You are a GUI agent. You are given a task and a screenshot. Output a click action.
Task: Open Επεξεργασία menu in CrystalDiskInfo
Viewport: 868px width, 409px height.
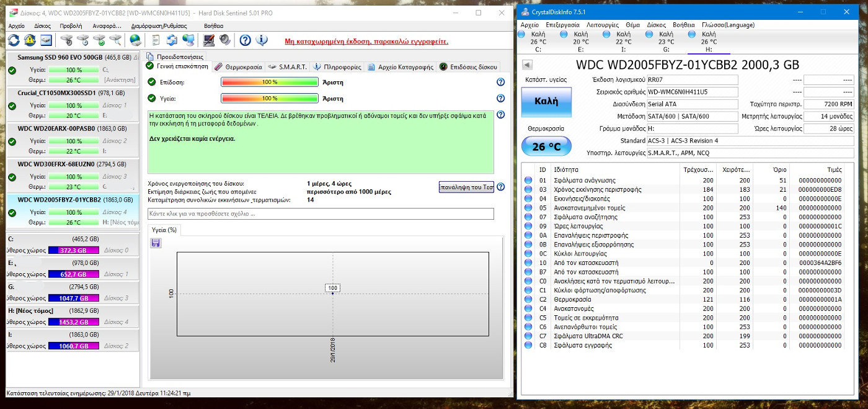[x=562, y=25]
